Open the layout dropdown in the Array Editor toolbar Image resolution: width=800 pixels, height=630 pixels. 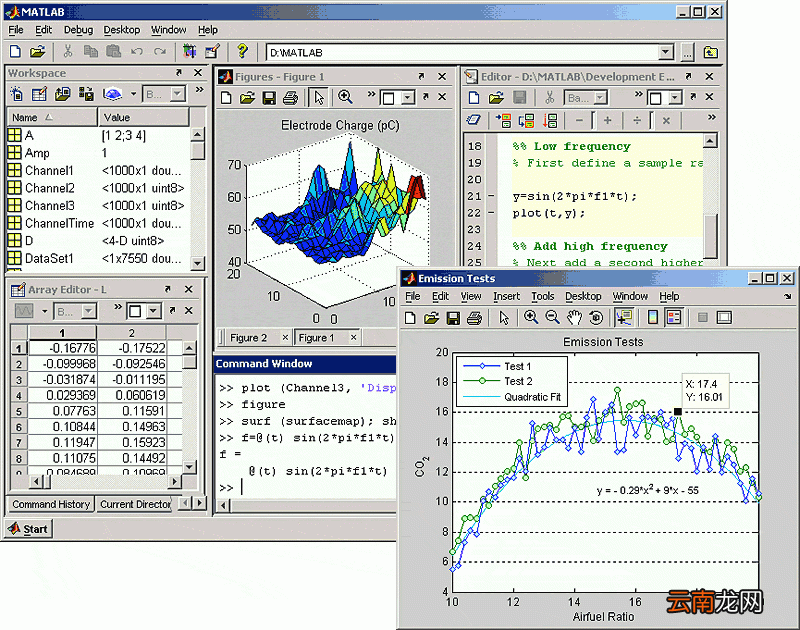154,311
